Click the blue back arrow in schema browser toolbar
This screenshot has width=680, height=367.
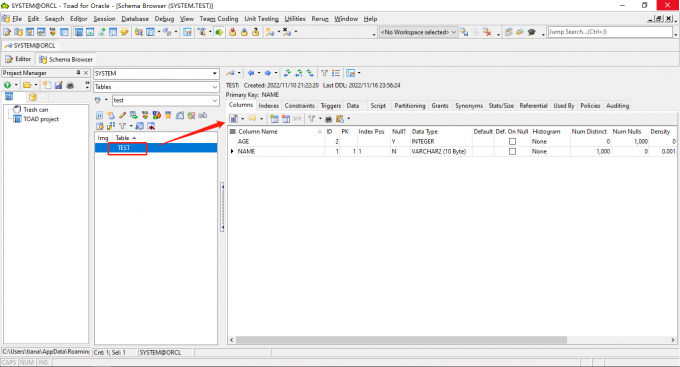(251, 73)
